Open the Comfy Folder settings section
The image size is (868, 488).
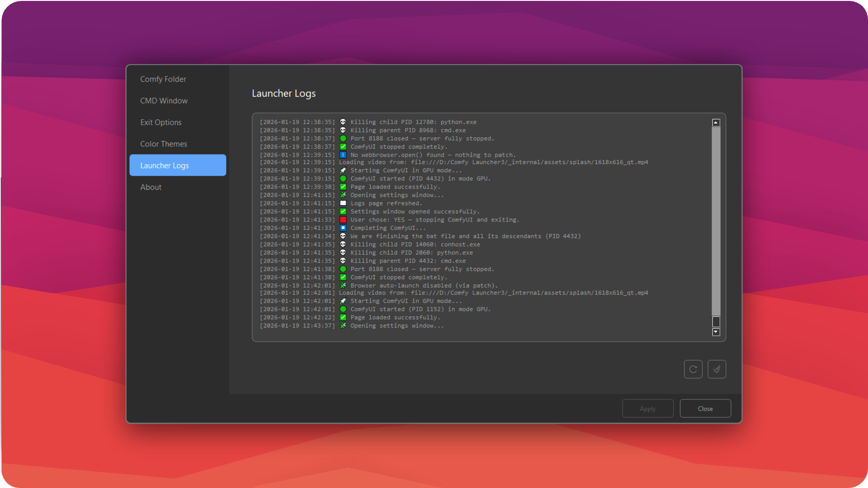(178, 79)
